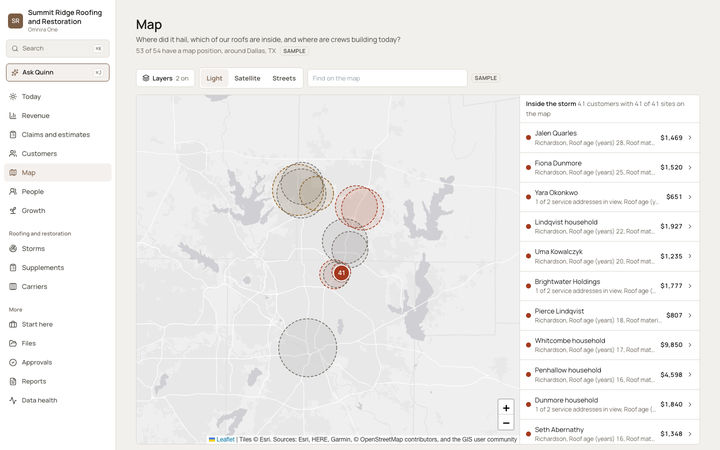The height and width of the screenshot is (450, 720).
Task: Open the Layers 2 on dropdown
Action: (165, 78)
